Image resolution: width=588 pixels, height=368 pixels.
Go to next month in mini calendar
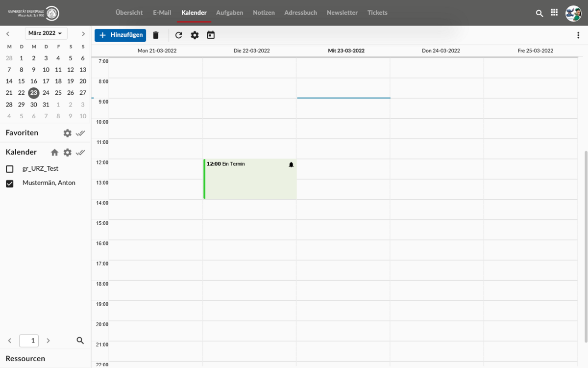point(83,33)
